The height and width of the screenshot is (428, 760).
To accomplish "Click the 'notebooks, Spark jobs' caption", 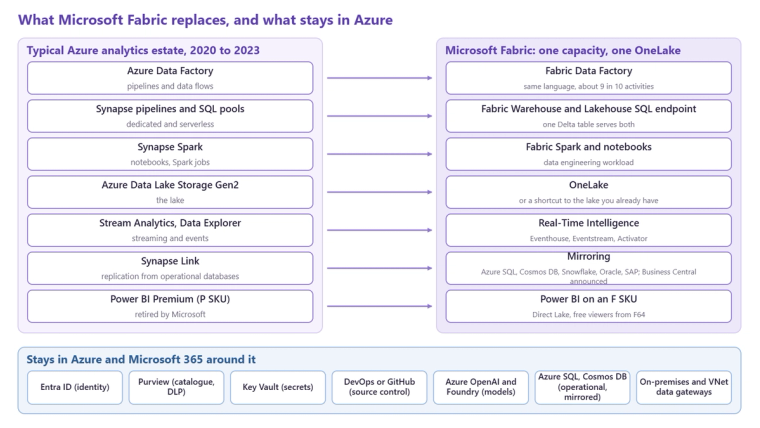I will pos(170,162).
